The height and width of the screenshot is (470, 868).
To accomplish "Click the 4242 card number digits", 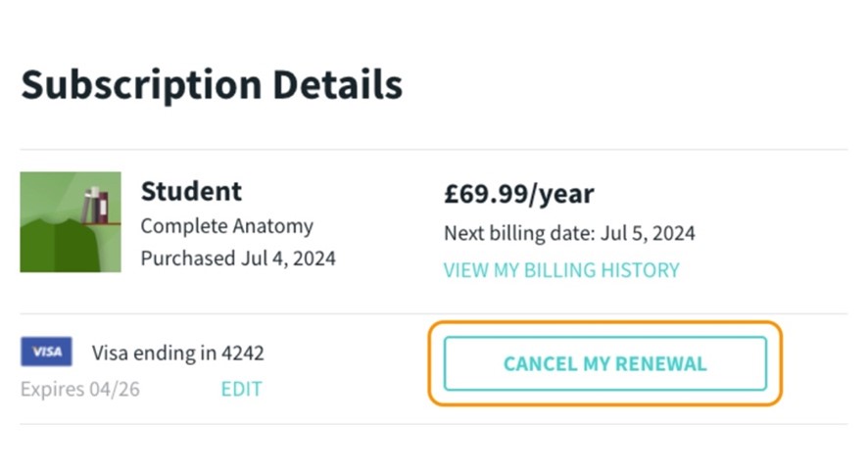I will (243, 352).
